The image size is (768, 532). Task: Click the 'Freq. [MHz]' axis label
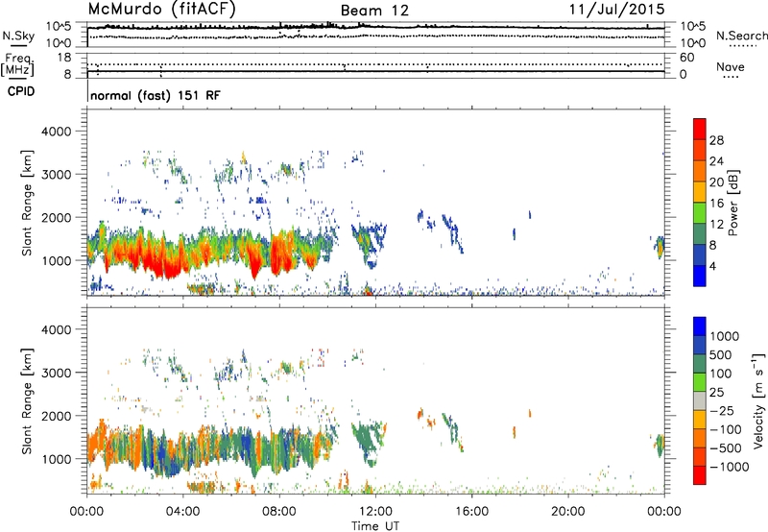click(18, 65)
